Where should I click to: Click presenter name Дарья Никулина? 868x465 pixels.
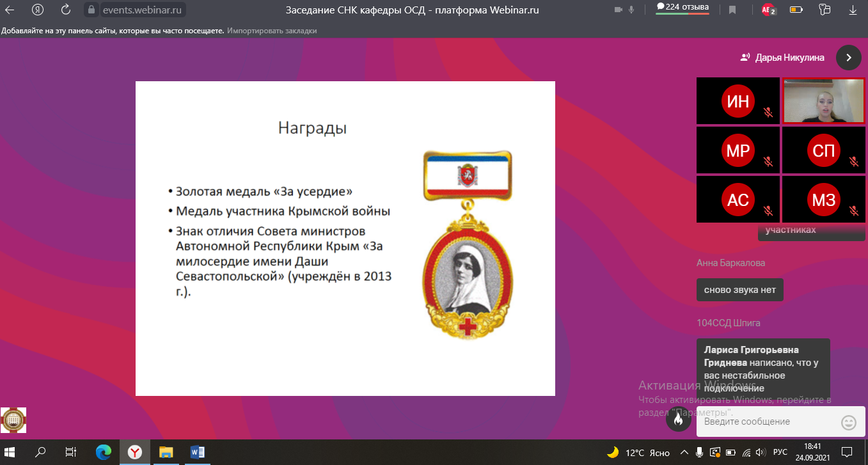tap(790, 58)
